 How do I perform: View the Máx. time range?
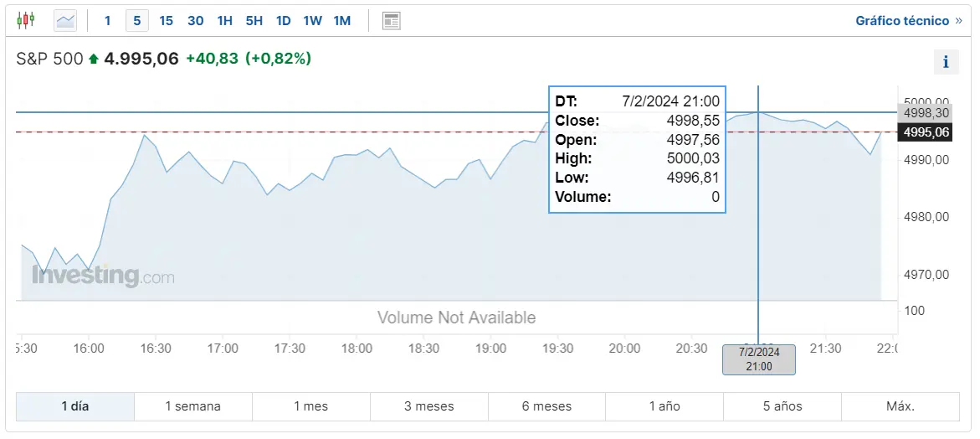click(900, 406)
